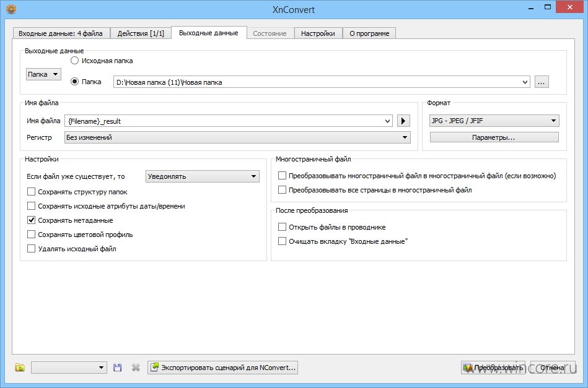
Task: Open filename template arrow menu
Action: [x=403, y=121]
